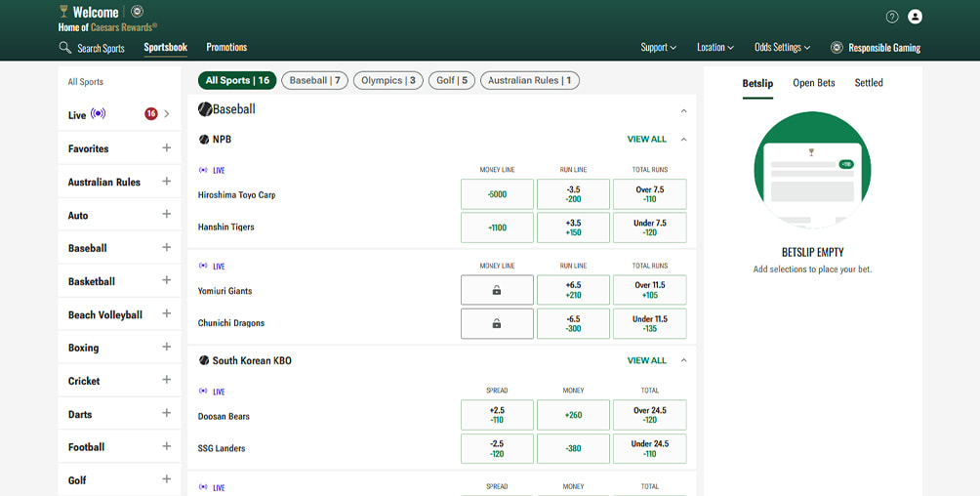980x496 pixels.
Task: Open the help question mark icon
Action: (x=892, y=17)
